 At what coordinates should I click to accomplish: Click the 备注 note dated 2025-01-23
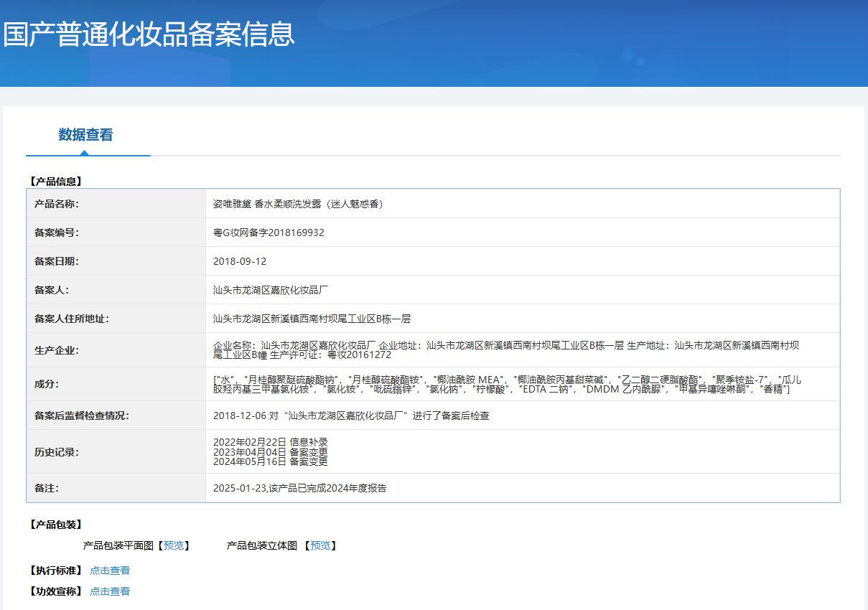click(299, 488)
